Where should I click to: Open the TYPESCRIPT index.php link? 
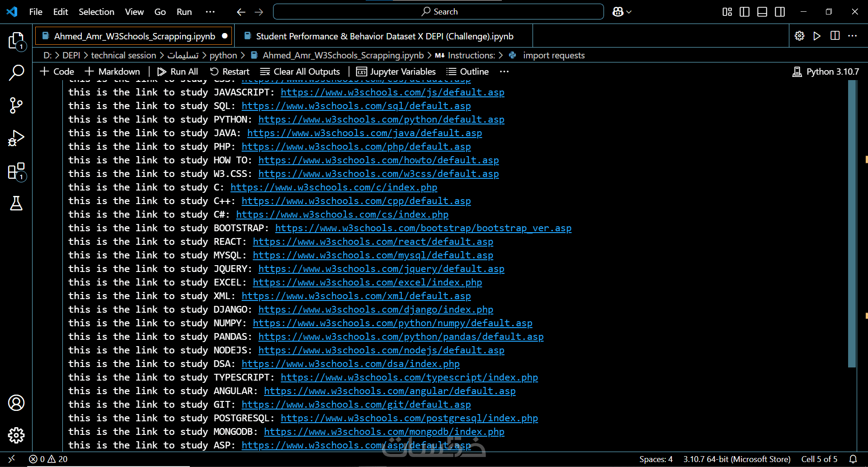click(x=409, y=377)
